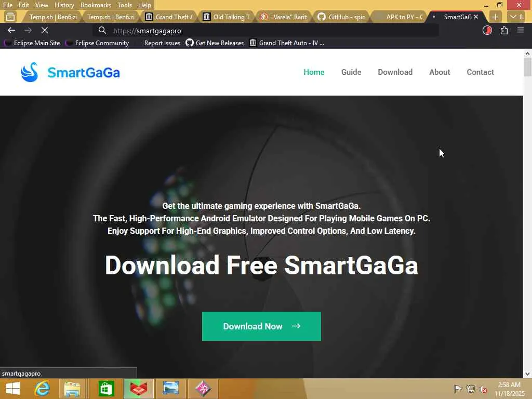The height and width of the screenshot is (399, 532).
Task: Switch to Grand Theft tab
Action: click(169, 17)
